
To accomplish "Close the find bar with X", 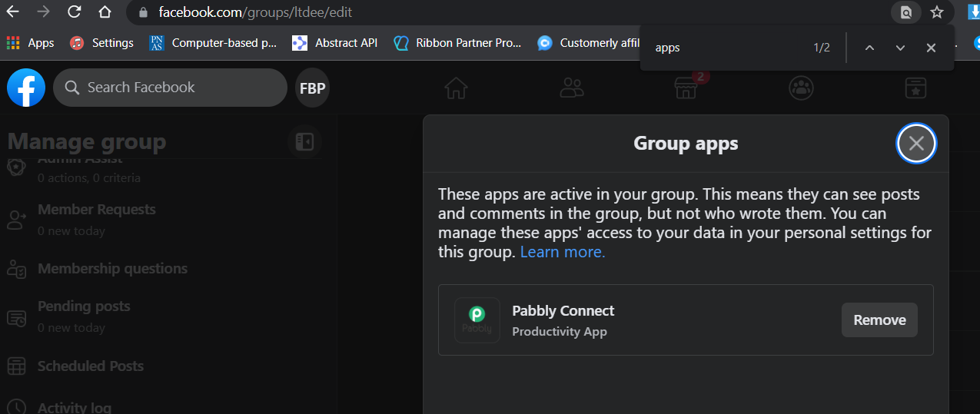I will [931, 48].
